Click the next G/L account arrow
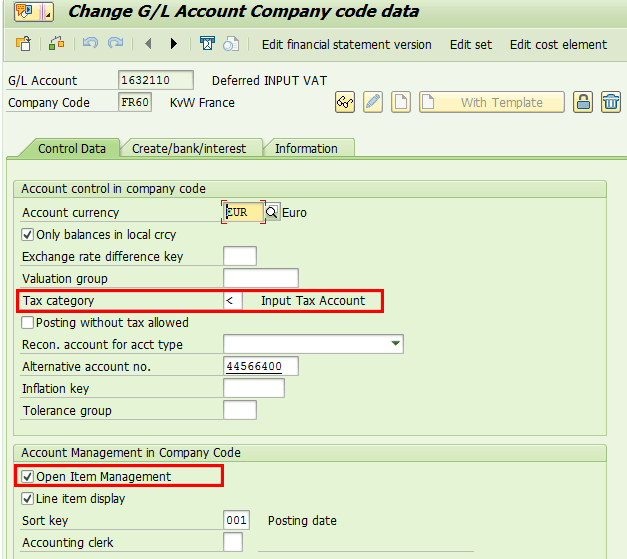 coord(173,44)
